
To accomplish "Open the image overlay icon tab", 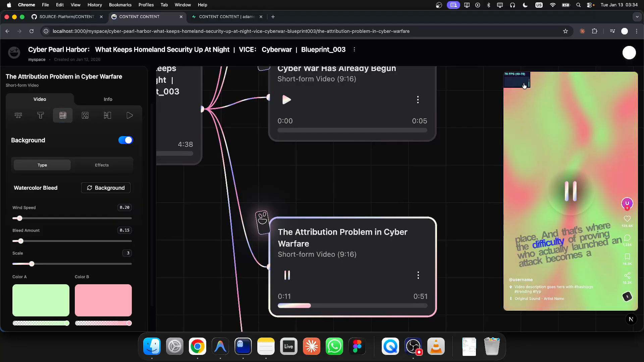I will click(85, 115).
